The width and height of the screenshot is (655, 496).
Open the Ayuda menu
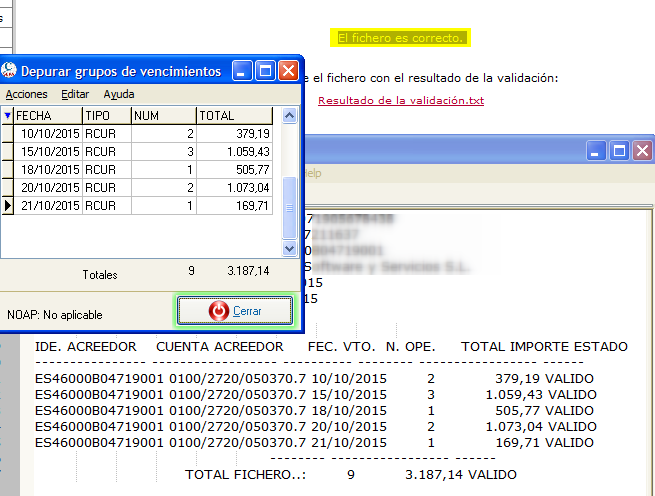119,94
